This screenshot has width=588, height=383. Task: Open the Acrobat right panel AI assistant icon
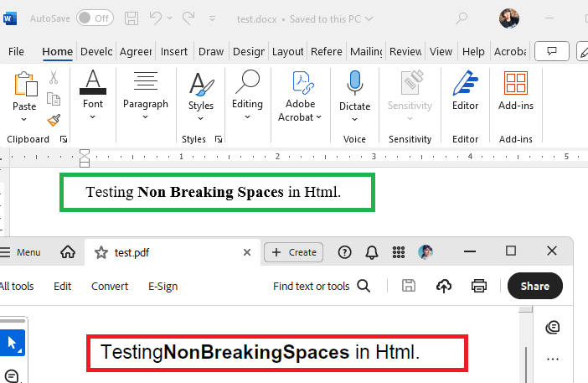tap(552, 327)
